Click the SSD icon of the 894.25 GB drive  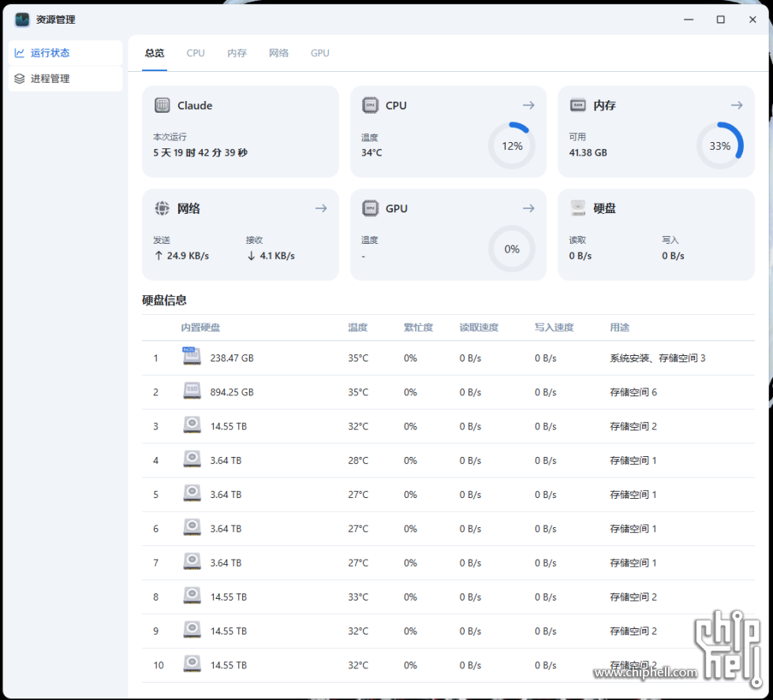(x=191, y=391)
